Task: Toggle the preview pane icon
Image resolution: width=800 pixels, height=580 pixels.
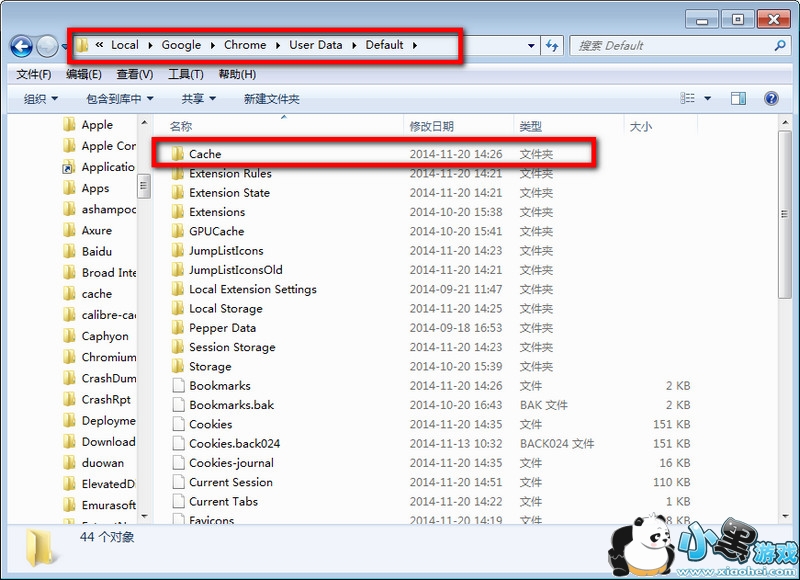Action: 738,98
